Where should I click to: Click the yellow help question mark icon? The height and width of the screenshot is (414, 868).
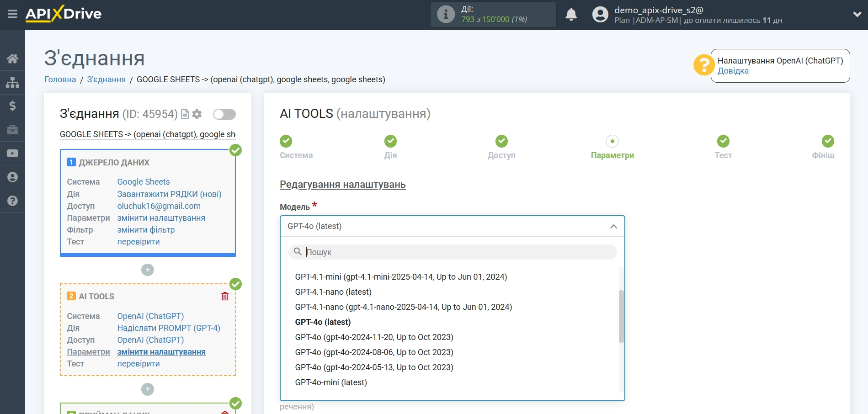coord(704,65)
